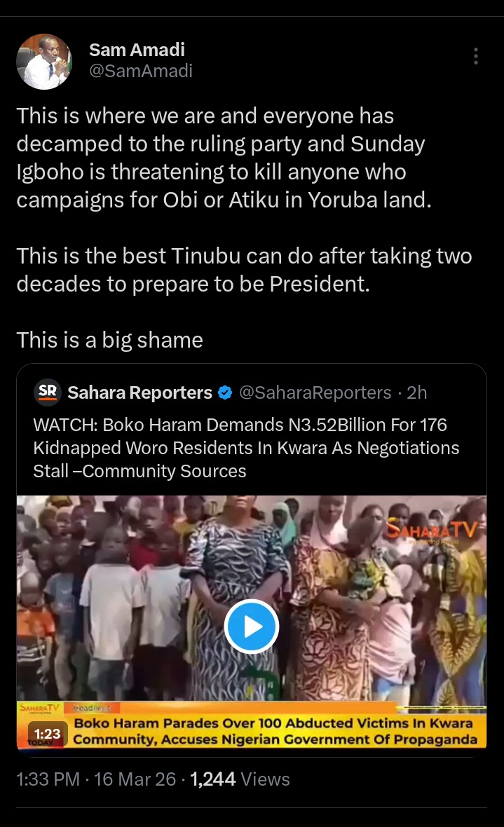
Task: Click the small SaharaTV logo above the duration badge
Action: [x=41, y=708]
